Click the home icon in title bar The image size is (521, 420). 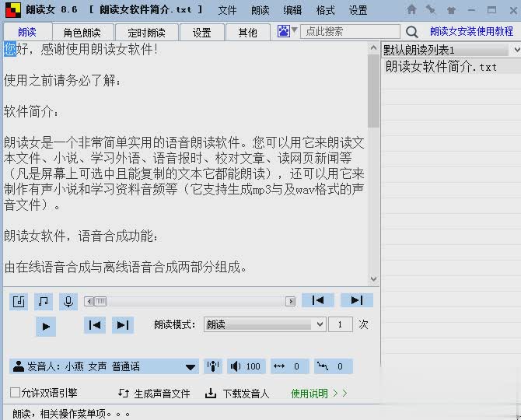click(411, 9)
